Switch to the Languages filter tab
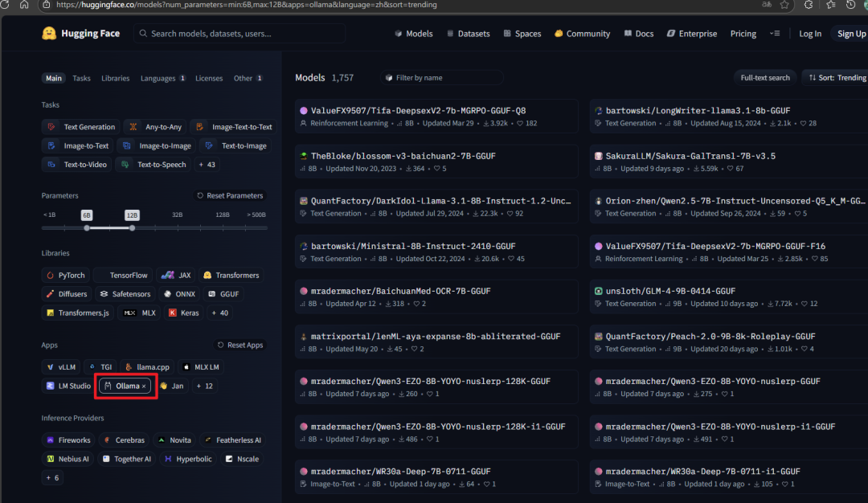 162,78
